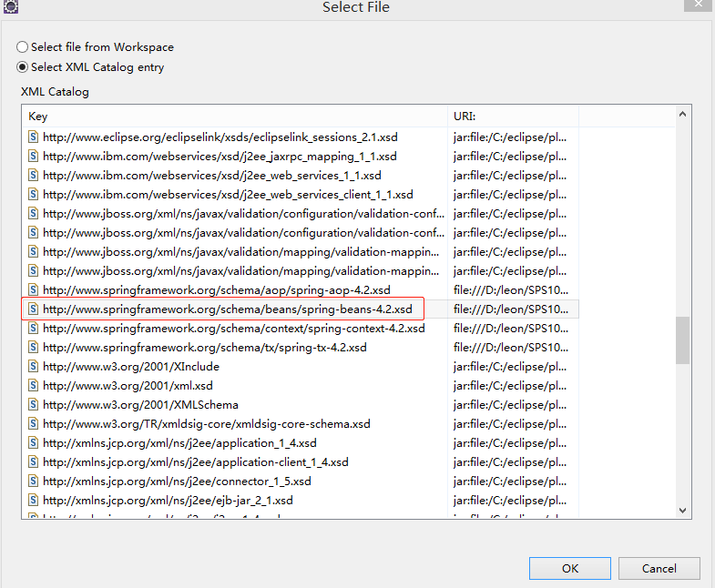Close the Select File dialog
The width and height of the screenshot is (715, 588).
[699, 5]
